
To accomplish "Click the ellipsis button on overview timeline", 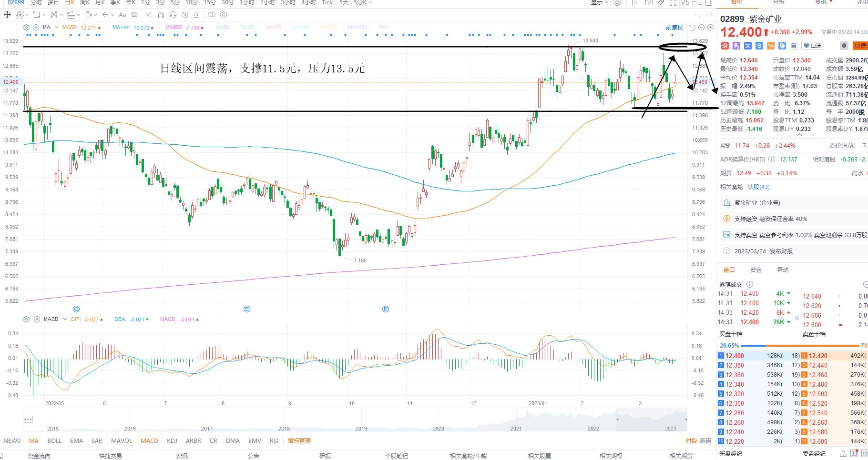I will coord(28,420).
